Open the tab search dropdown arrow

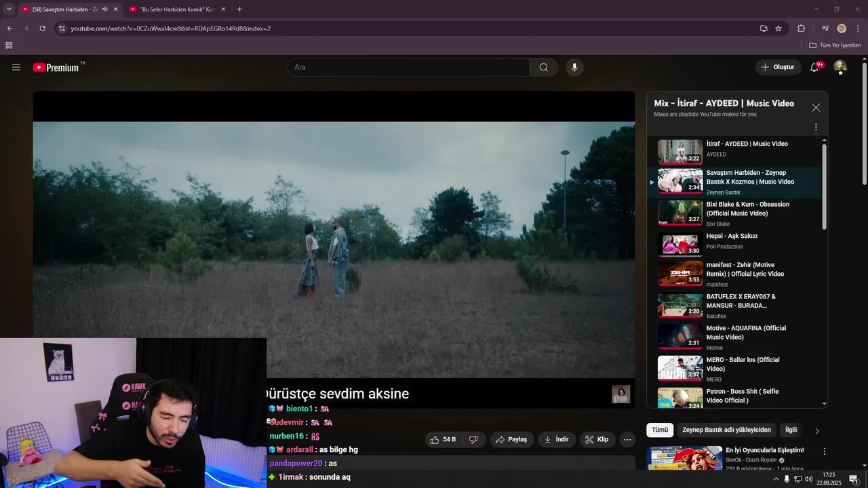pyautogui.click(x=9, y=9)
